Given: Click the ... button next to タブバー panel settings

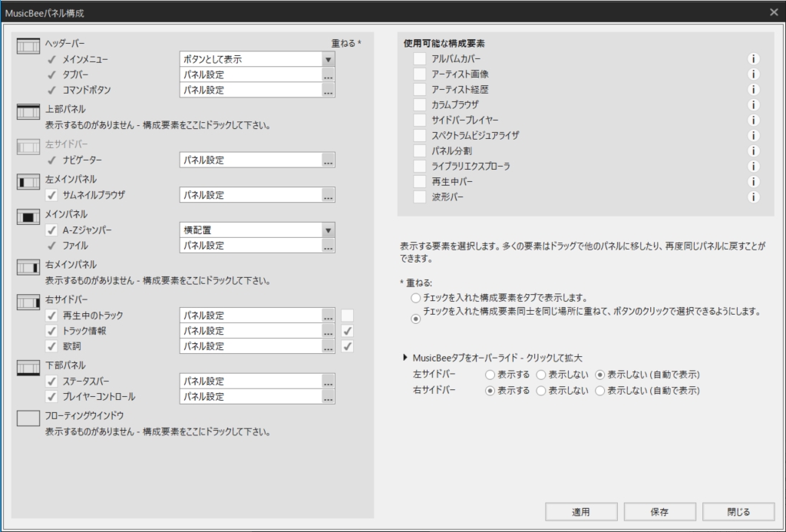Looking at the screenshot, I should point(329,74).
